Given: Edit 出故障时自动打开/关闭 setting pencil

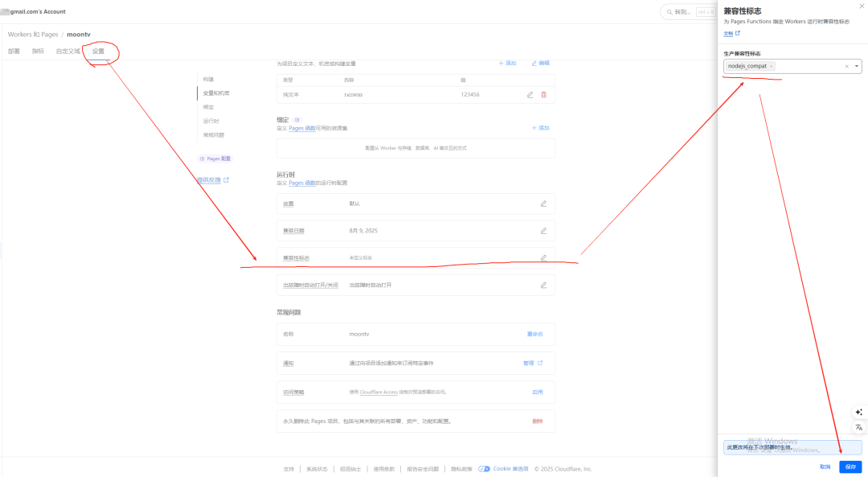Looking at the screenshot, I should point(543,286).
